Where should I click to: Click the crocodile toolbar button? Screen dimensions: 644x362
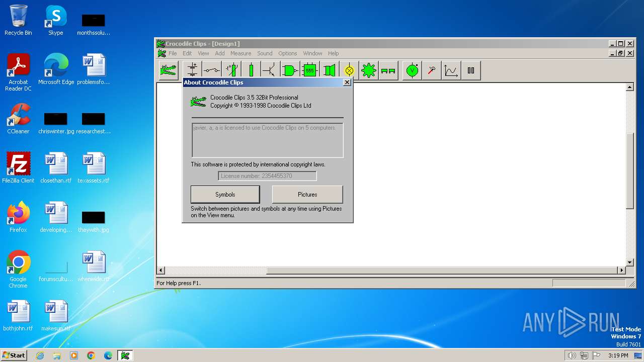coord(169,70)
